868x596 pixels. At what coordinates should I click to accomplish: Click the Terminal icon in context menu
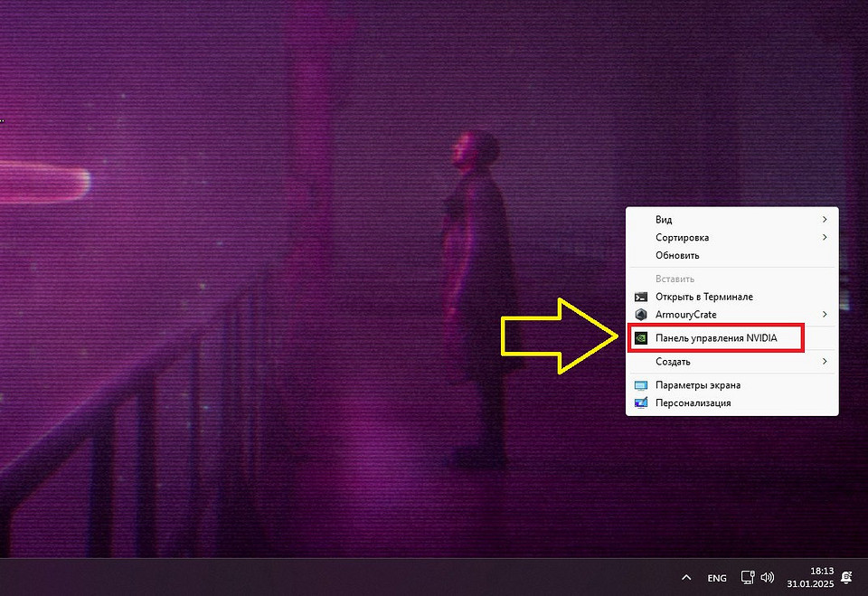click(x=641, y=297)
